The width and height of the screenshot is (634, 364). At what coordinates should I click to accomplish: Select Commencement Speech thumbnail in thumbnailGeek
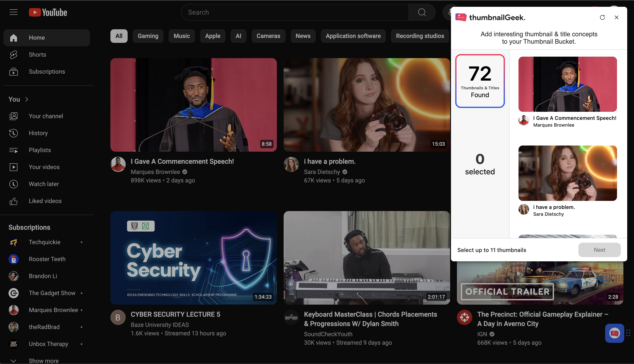coord(568,84)
